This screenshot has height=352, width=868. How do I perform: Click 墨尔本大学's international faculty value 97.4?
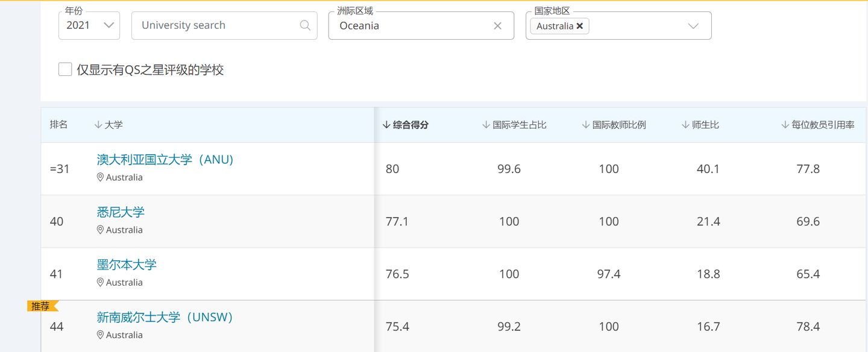click(x=609, y=274)
